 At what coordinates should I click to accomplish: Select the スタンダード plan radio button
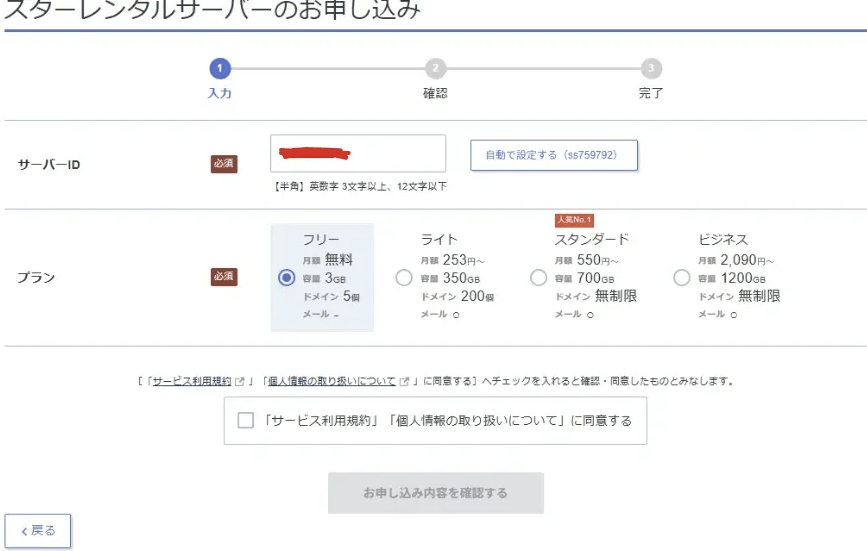point(538,278)
